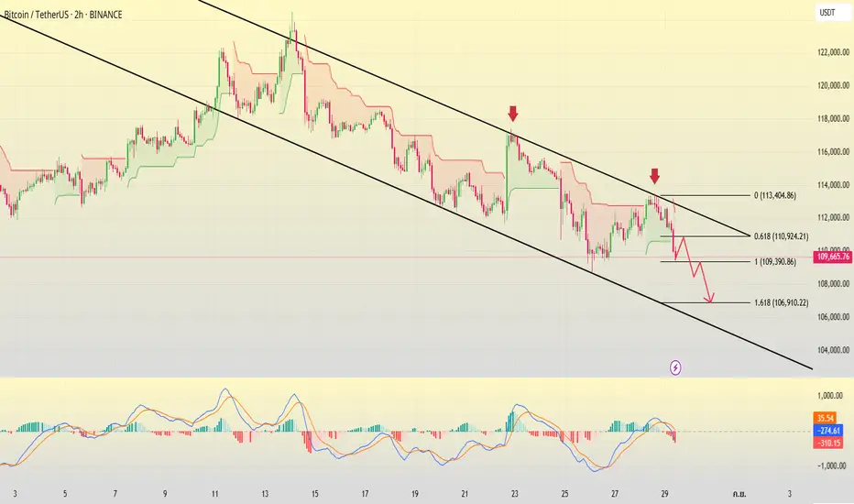Click the 104,000.00 price axis label
The image size is (854, 504).
[833, 350]
